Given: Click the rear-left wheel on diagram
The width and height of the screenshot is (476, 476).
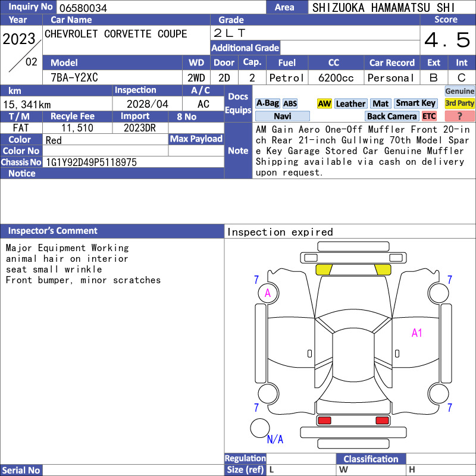Looking at the screenshot, I should pyautogui.click(x=268, y=394).
